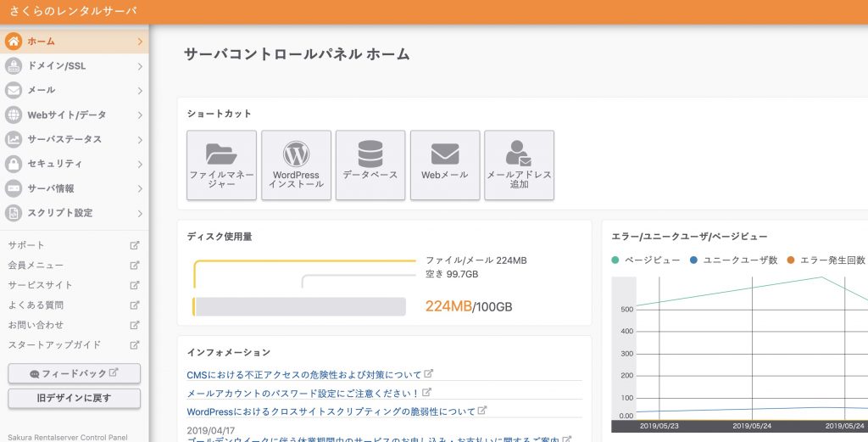This screenshot has width=868, height=442.
Task: Select サーバ情報 in the sidebar
Action: (75, 188)
